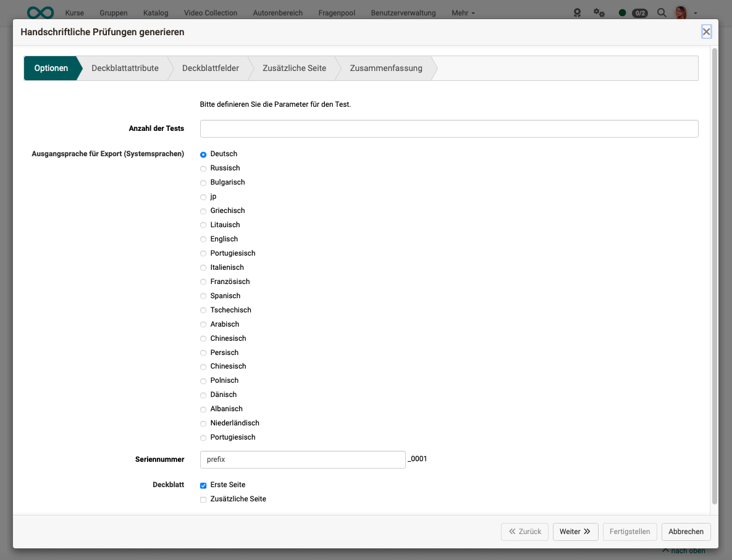Jump up using the nach oben arrow

coord(683,550)
